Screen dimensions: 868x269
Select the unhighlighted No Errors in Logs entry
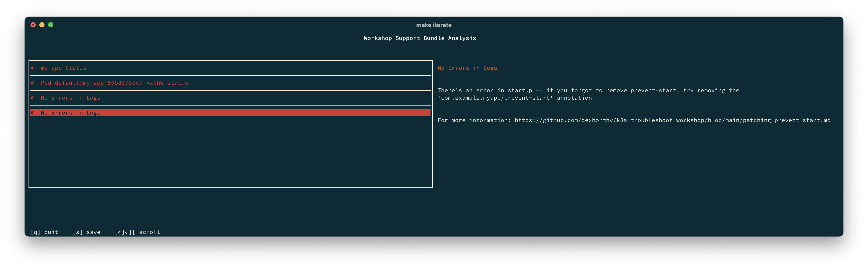[x=70, y=98]
